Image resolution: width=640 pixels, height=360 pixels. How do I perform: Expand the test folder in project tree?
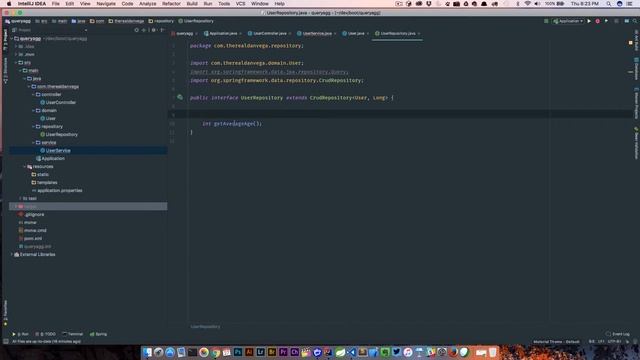(20, 198)
